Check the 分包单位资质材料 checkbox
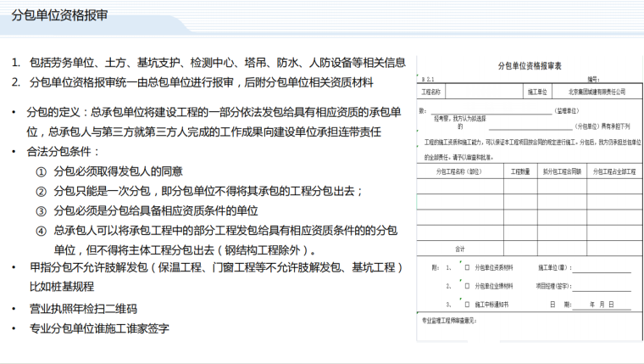The width and height of the screenshot is (644, 364). tap(467, 266)
